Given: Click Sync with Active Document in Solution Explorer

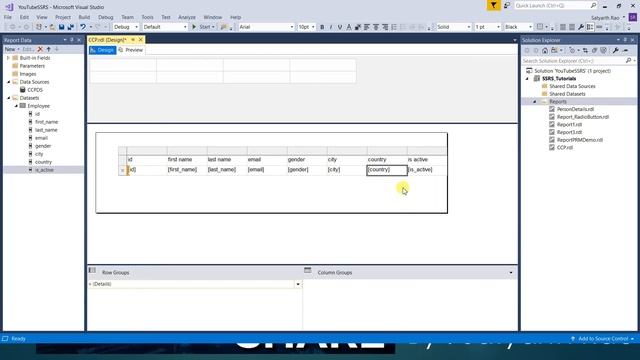Looking at the screenshot, I should click(x=585, y=50).
